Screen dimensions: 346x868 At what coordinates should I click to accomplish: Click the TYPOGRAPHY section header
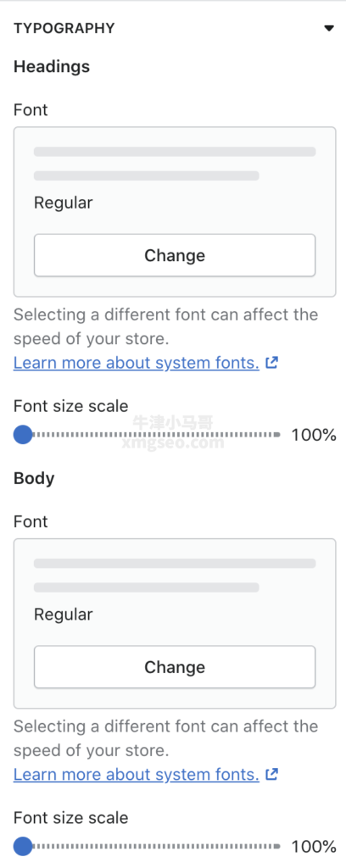point(64,28)
